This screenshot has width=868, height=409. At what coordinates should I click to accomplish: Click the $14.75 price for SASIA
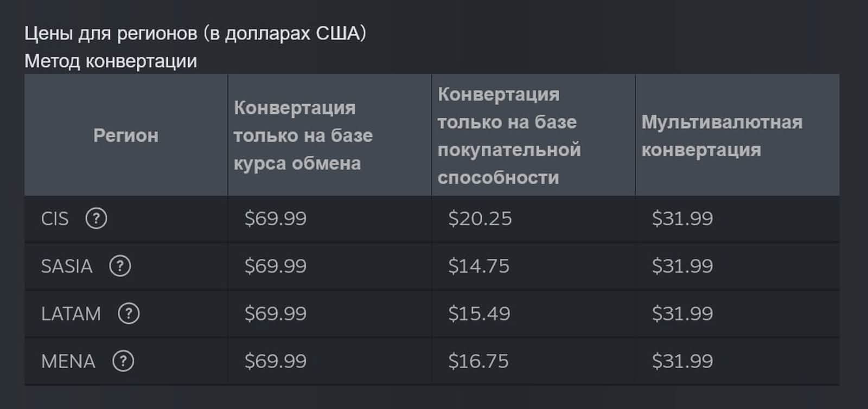[x=479, y=266]
